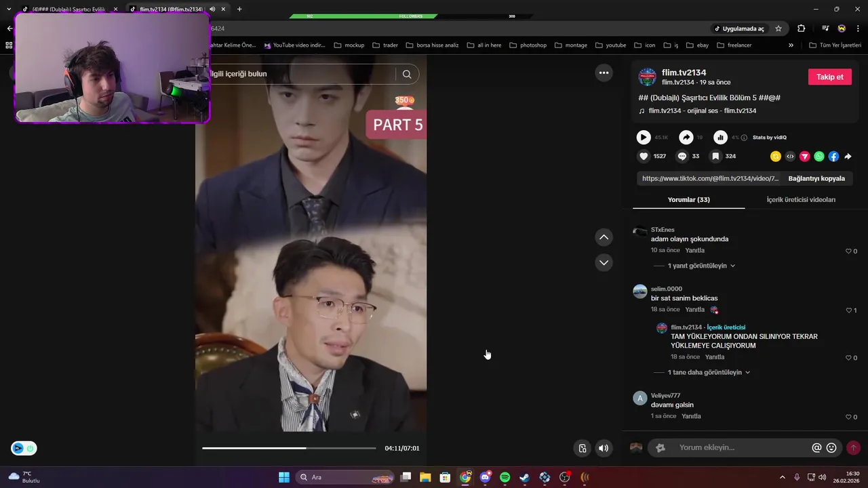Open comments via speech bubble icon

(x=682, y=156)
